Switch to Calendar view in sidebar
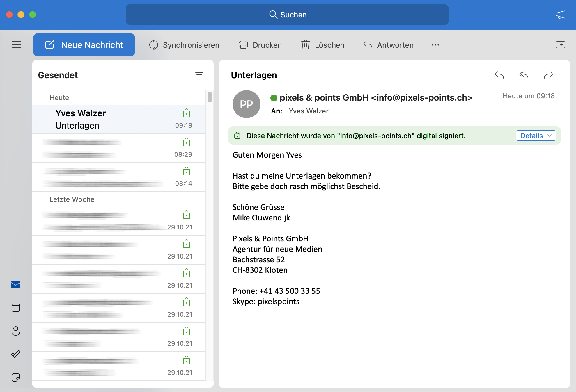This screenshot has height=392, width=576. click(x=16, y=308)
